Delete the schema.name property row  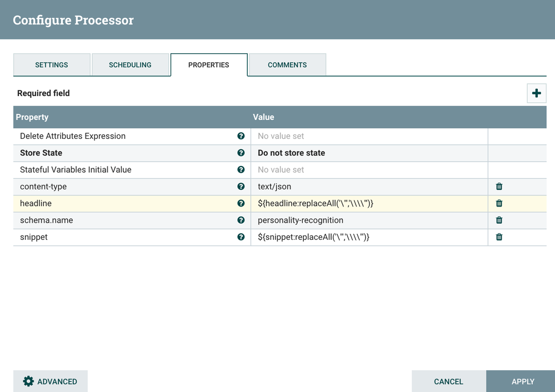[x=499, y=220]
